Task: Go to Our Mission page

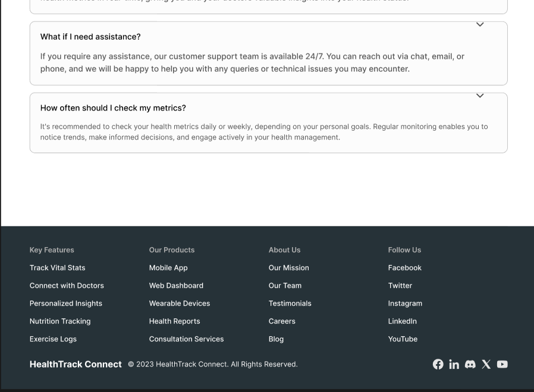Action: click(x=288, y=268)
